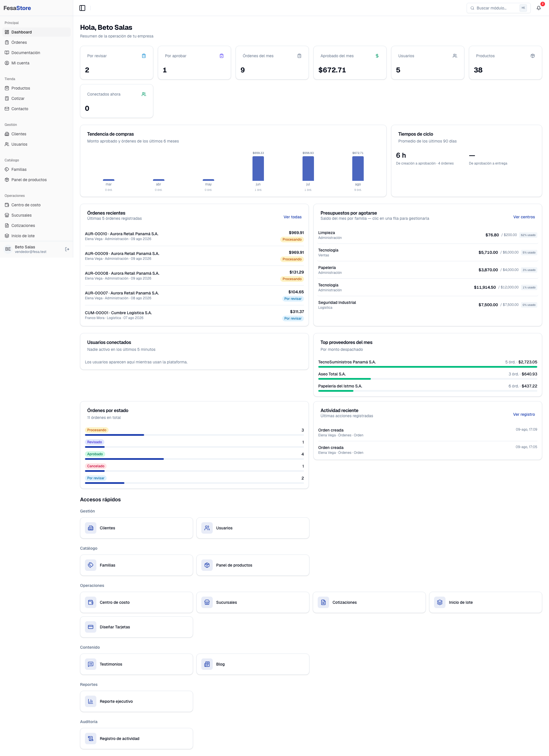Open Diseñar Tarjetas card icon
The height and width of the screenshot is (756, 549).
click(91, 627)
